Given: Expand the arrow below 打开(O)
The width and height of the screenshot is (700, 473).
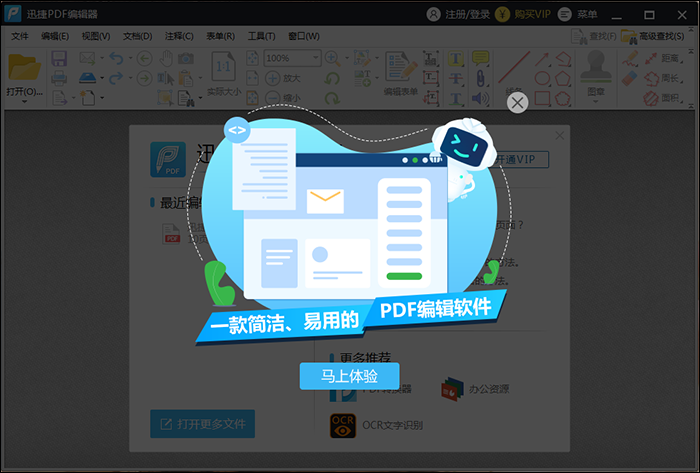Looking at the screenshot, I should [24, 102].
